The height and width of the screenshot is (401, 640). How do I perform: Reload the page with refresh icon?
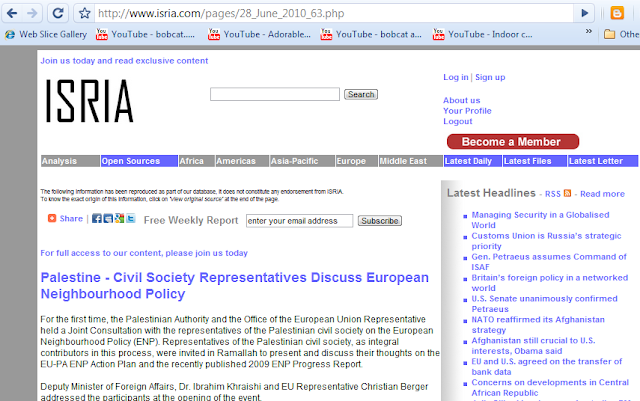[58, 13]
